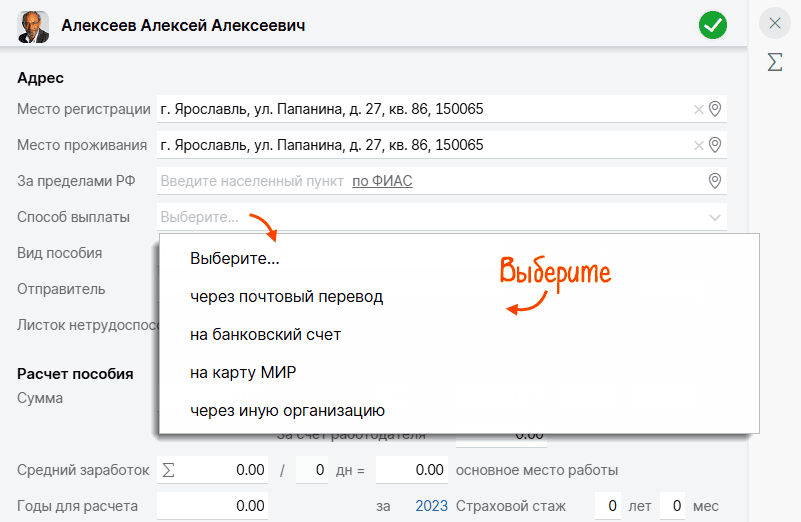The image size is (801, 522).
Task: Click the 2023 year link
Action: click(x=431, y=506)
